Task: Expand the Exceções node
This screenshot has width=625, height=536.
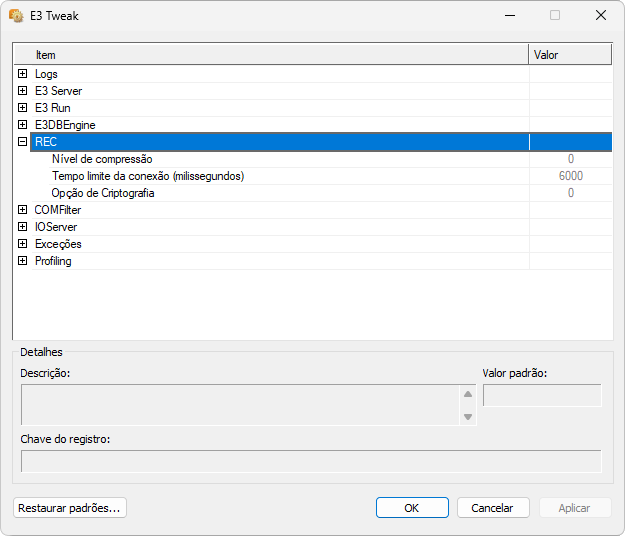Action: point(22,244)
